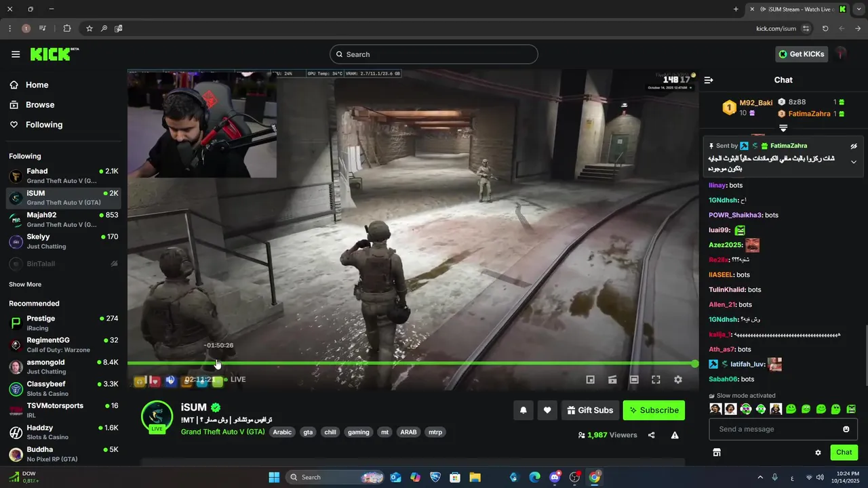Open Classybeef recommended channel
Image resolution: width=868 pixels, height=488 pixels.
tap(64, 388)
